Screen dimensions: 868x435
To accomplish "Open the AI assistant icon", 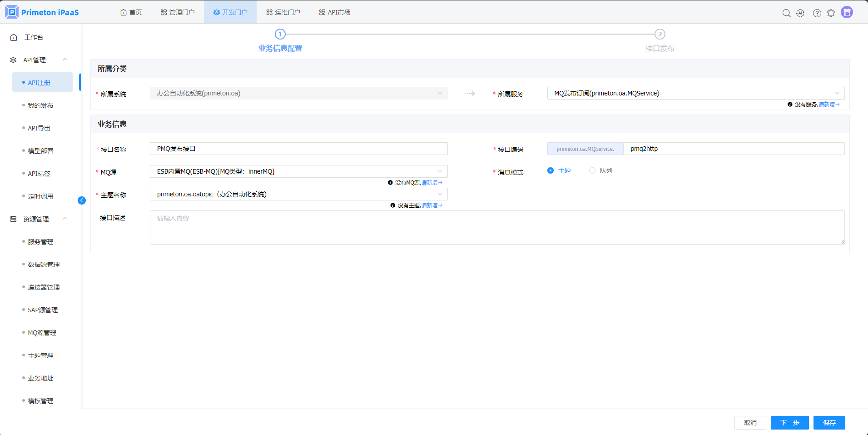I will (x=800, y=13).
